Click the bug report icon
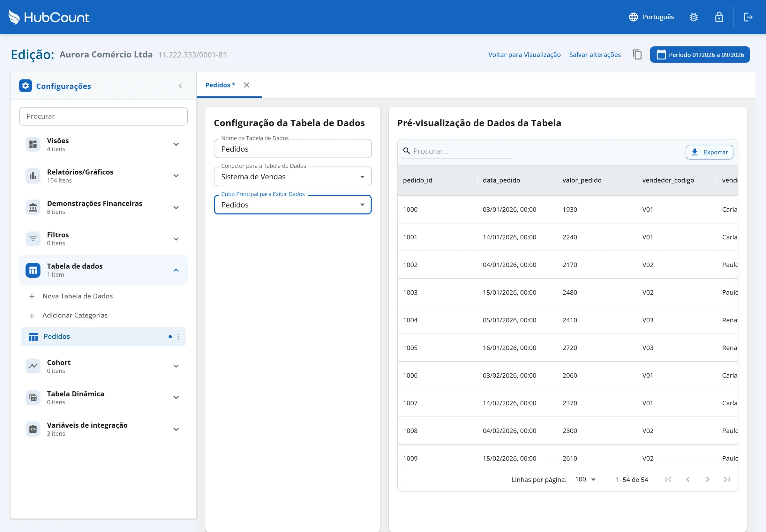Screen dimensions: 766x532 (x=693, y=17)
